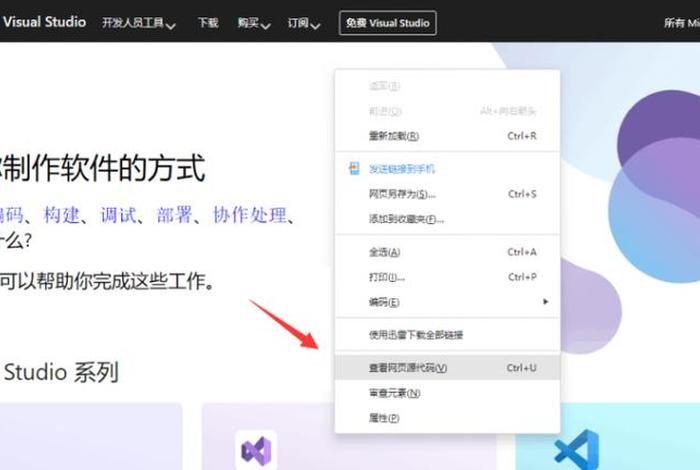Choose 添加到收藏夹(F)... entry
Screen dimensions: 700x470
pos(447,219)
